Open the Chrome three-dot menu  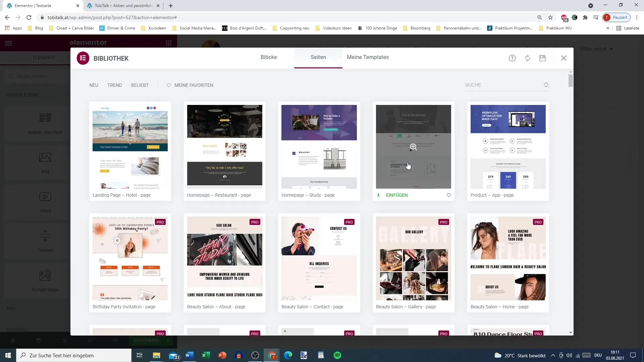pos(637,17)
